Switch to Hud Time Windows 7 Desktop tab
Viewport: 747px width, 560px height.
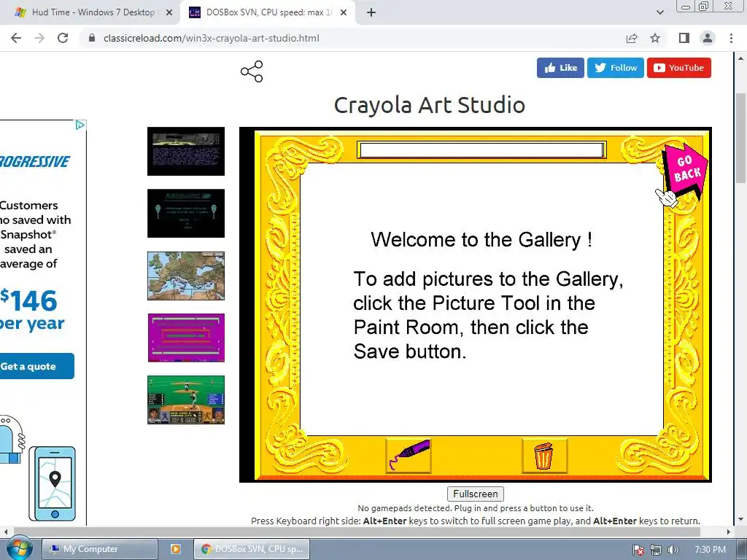93,12
